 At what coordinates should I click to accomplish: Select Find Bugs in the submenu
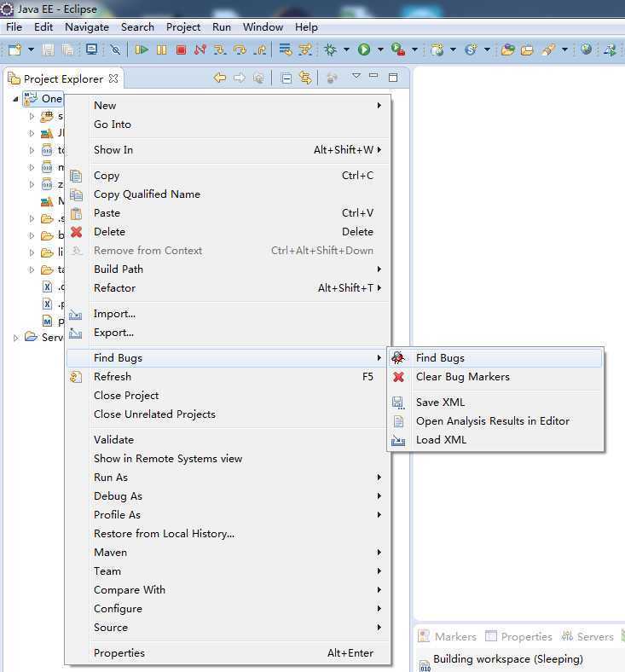point(495,358)
